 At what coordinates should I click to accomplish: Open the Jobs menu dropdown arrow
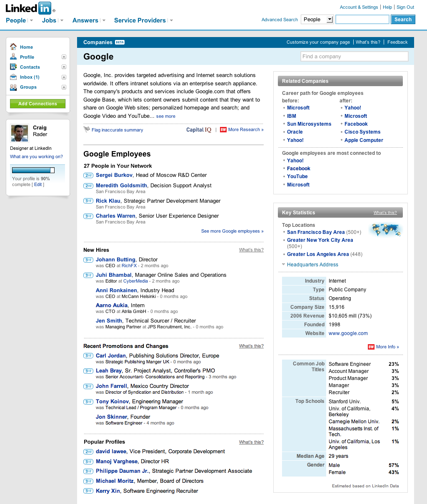click(x=62, y=20)
